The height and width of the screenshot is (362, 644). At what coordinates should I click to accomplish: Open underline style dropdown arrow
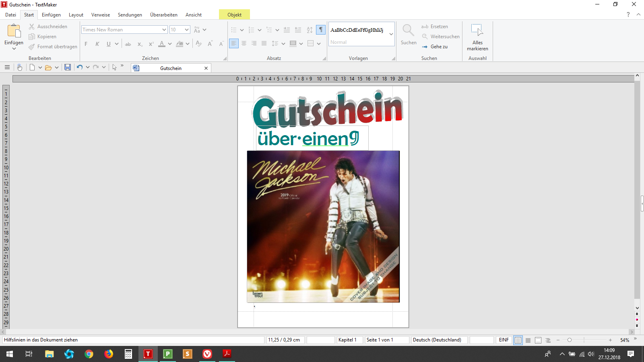(x=117, y=44)
